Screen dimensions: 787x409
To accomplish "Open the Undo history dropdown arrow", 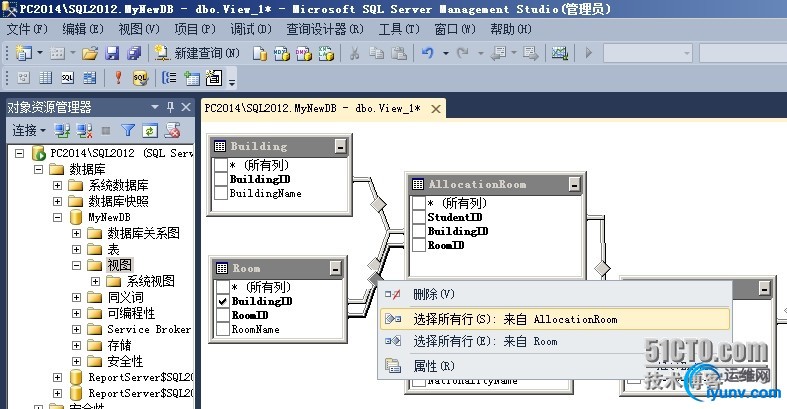I will [x=445, y=53].
